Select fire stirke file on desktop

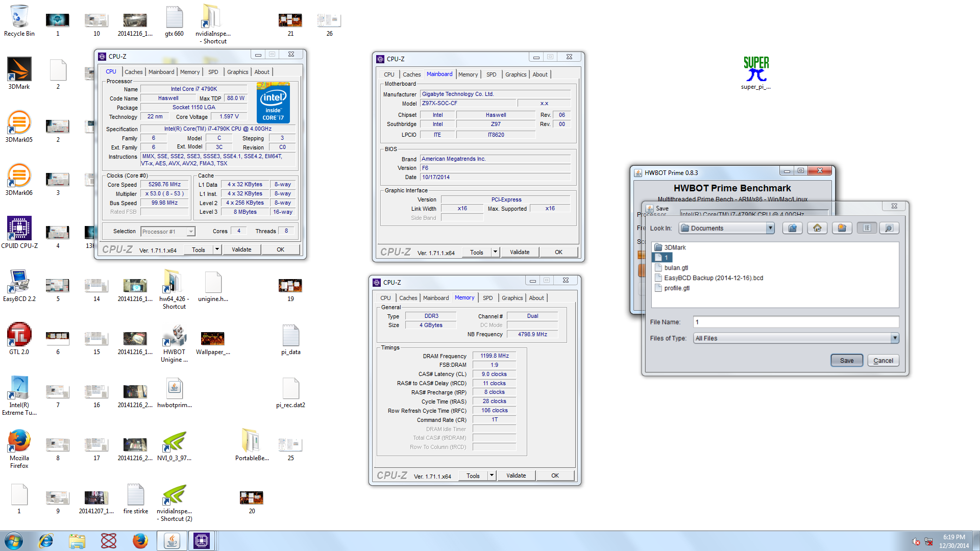pos(135,498)
